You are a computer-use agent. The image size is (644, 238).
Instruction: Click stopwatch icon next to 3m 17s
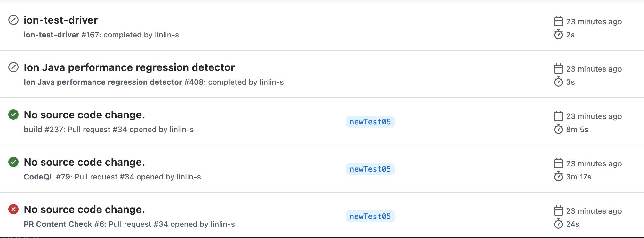558,177
